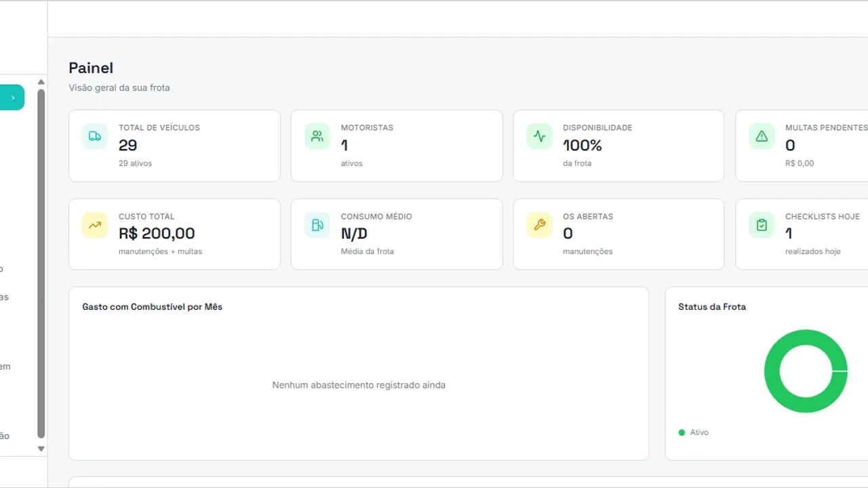Select the clipboard icon in Checklists Hoje card
Screen dimensions: 868x488
(x=762, y=225)
